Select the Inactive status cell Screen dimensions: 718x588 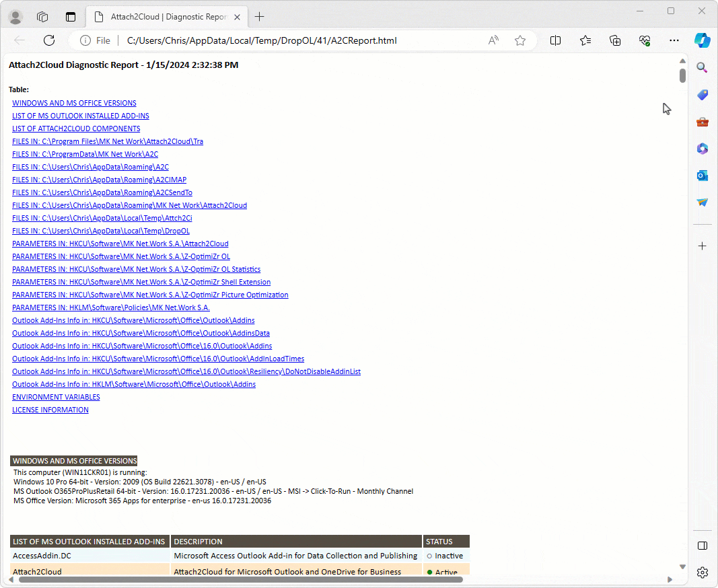[x=446, y=556]
